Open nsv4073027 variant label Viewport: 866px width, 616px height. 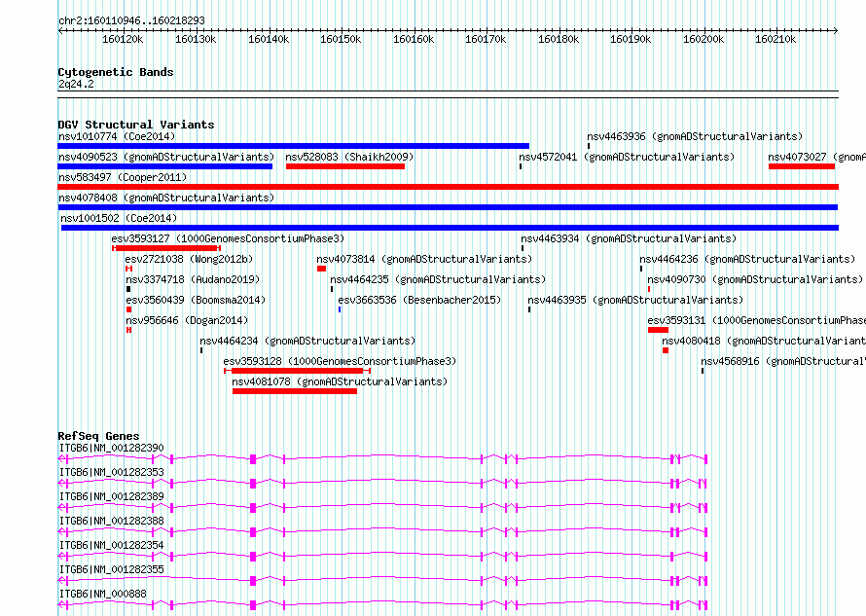[816, 157]
